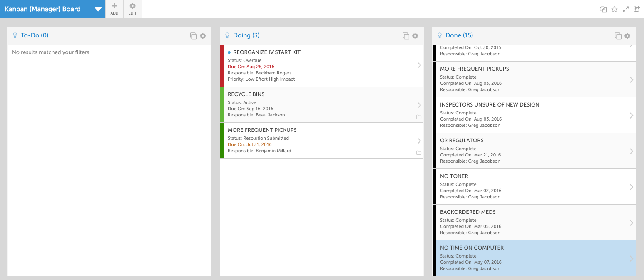Duplicate the Kanban board using the copy icon

pyautogui.click(x=603, y=9)
